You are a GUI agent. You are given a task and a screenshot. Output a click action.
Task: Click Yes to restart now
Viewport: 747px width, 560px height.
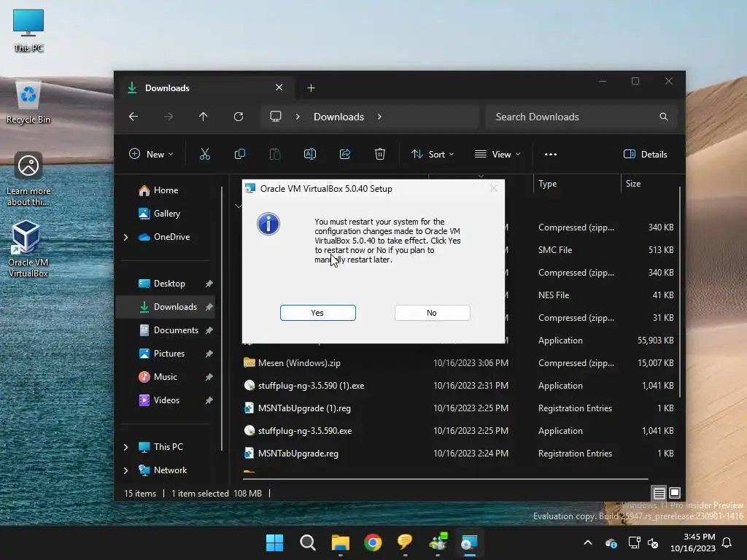[x=318, y=313]
